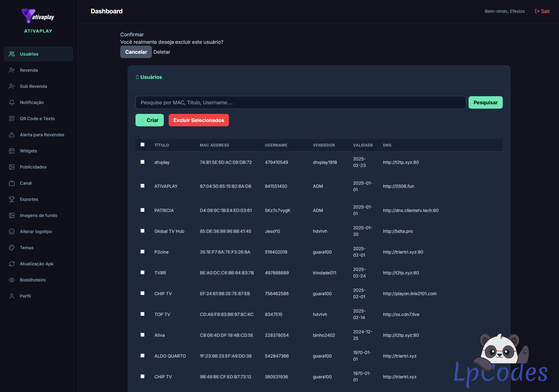Check the box for dtvplay row
Screen dimensions: 559x392
click(x=143, y=162)
